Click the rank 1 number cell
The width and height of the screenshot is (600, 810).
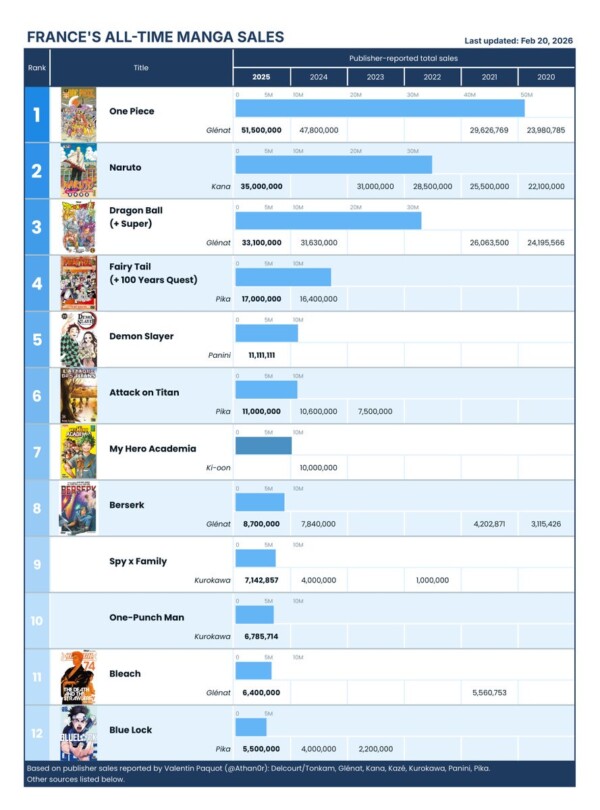click(x=37, y=114)
